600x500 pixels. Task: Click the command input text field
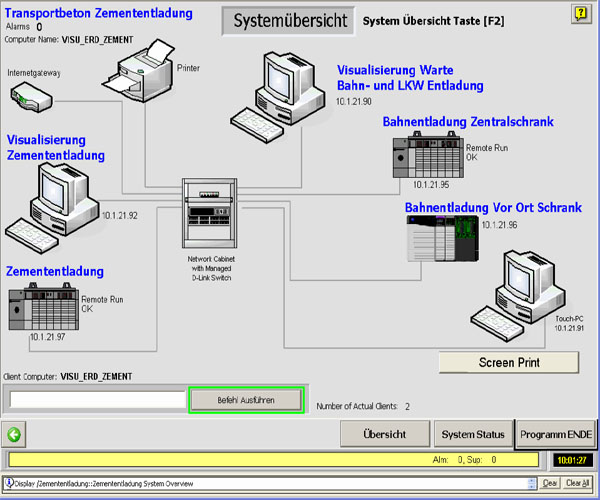click(x=96, y=400)
